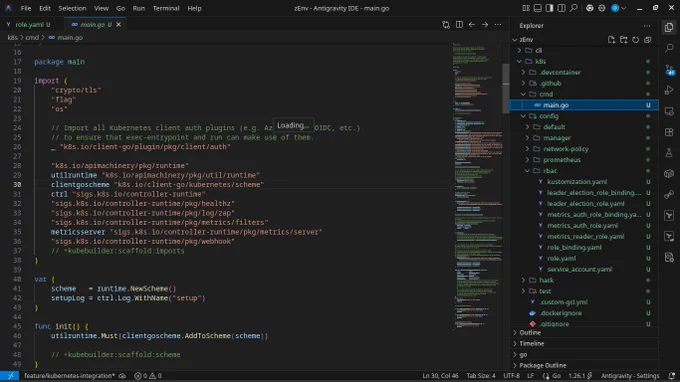Expand the cli folder
This screenshot has height=382, width=680.
pos(519,50)
